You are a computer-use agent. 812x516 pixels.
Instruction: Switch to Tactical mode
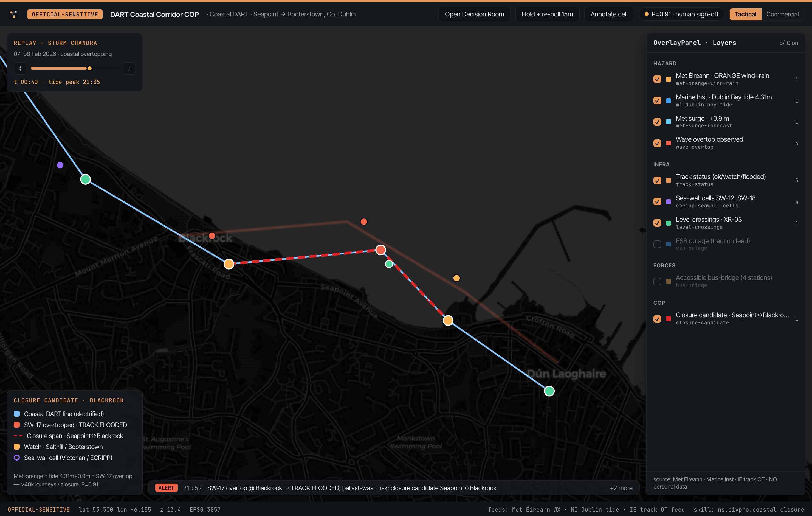tap(745, 14)
